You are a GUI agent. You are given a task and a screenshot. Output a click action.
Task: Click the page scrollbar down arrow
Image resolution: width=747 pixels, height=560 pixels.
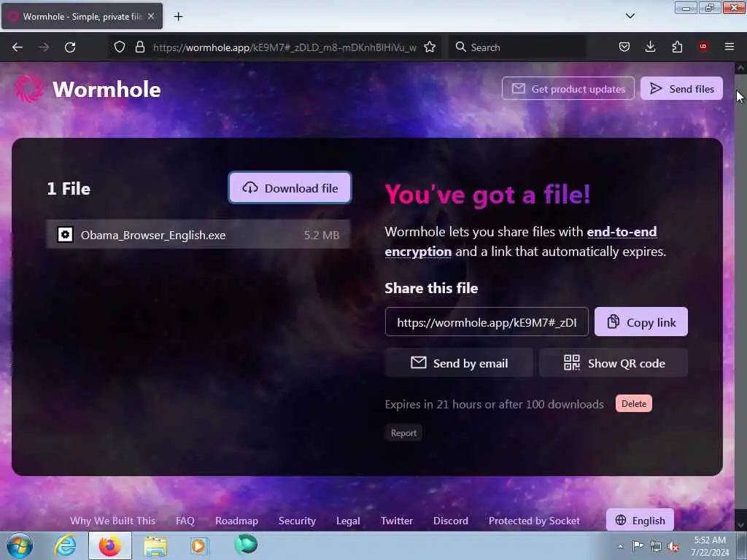pos(740,525)
